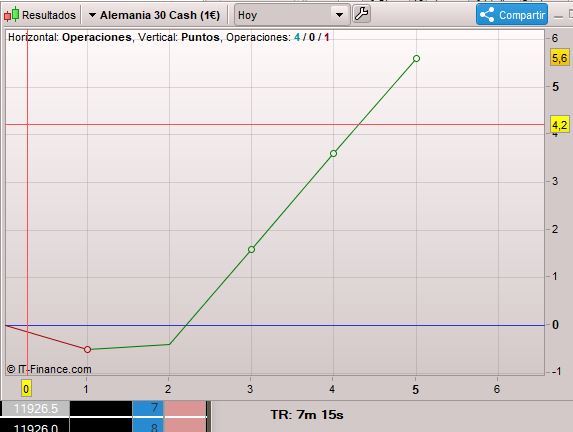This screenshot has height=432, width=573.
Task: Open the Alemania 30 Cash instrument dropdown
Action: tap(154, 15)
